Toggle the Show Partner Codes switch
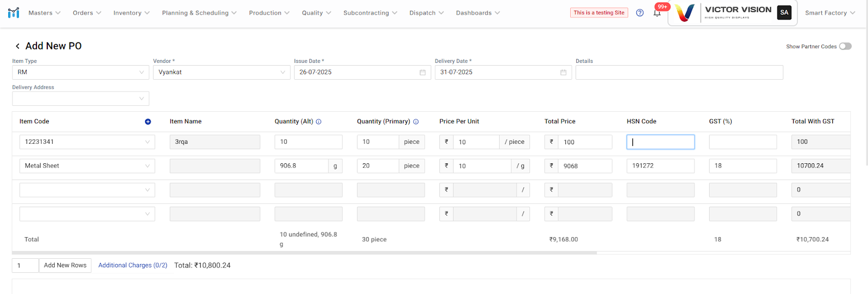This screenshot has height=294, width=868. (x=845, y=46)
